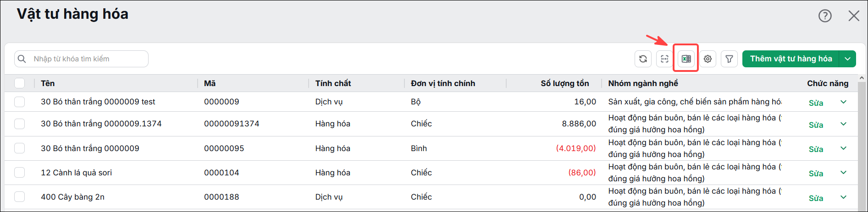868x212 pixels.
Task: Open action dropdown for code 0000104 row
Action: (843, 173)
